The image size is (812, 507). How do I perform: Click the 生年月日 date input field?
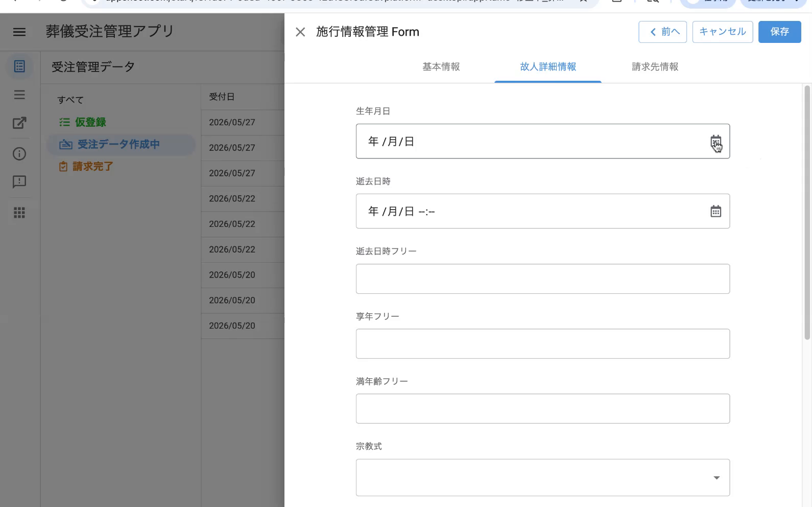[542, 141]
